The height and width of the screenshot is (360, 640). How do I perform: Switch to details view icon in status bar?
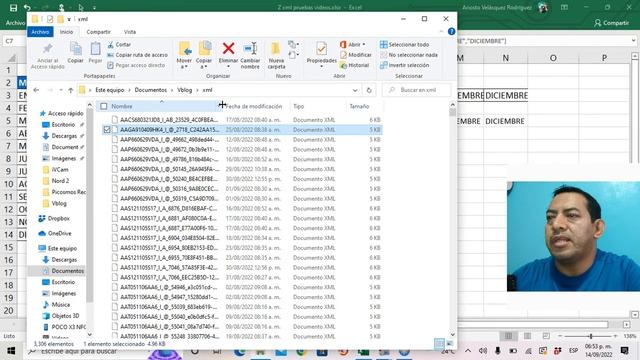(439, 344)
